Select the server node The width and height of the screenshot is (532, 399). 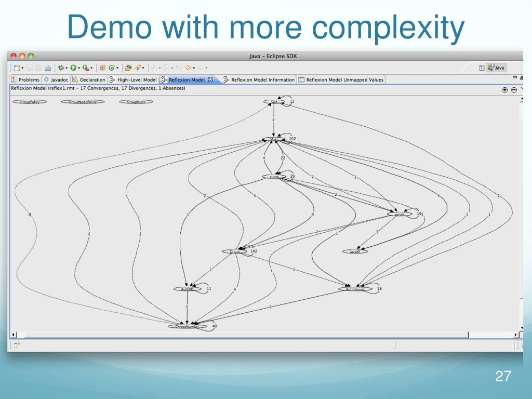coord(400,214)
